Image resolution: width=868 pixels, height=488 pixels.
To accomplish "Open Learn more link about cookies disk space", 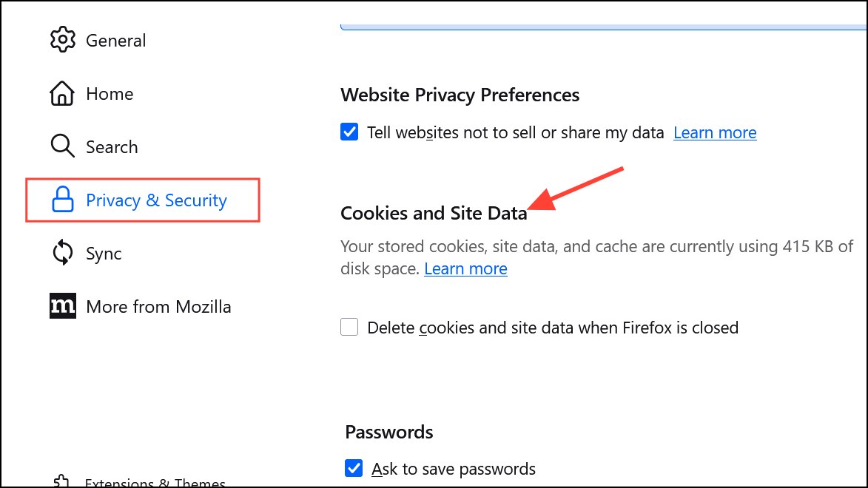I will 465,269.
